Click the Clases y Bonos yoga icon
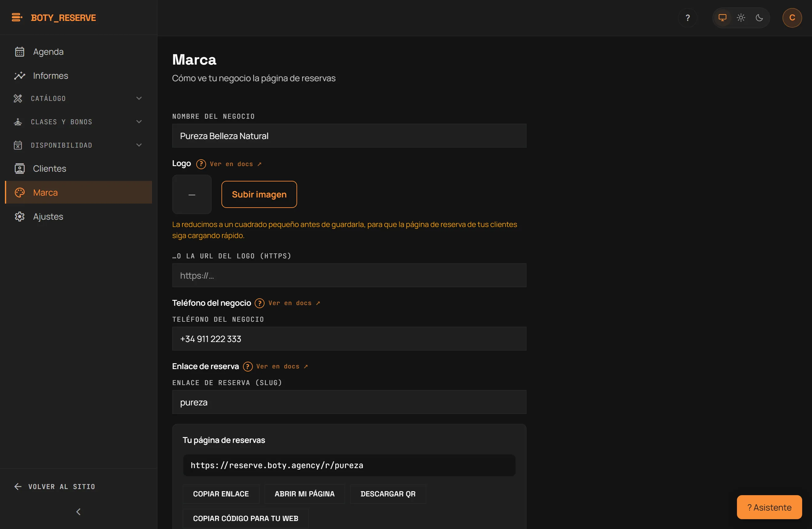 click(18, 122)
